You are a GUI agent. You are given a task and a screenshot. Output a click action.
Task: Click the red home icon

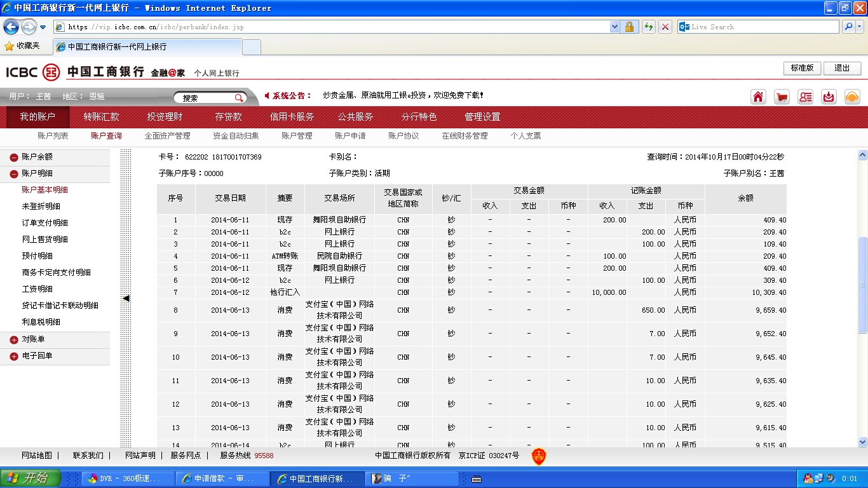coord(758,97)
